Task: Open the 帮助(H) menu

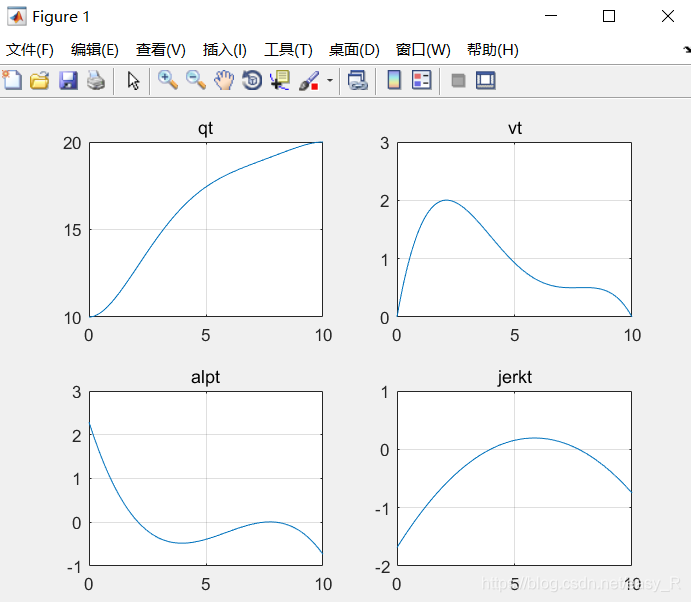Action: click(492, 50)
